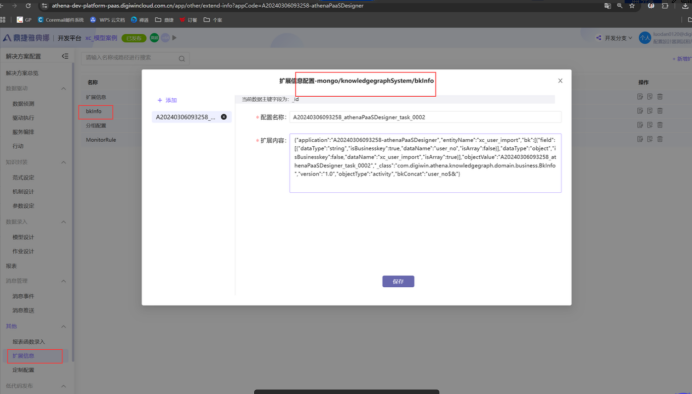Image resolution: width=692 pixels, height=394 pixels.
Task: Delete the bkInfo row via trash icon
Action: point(660,111)
